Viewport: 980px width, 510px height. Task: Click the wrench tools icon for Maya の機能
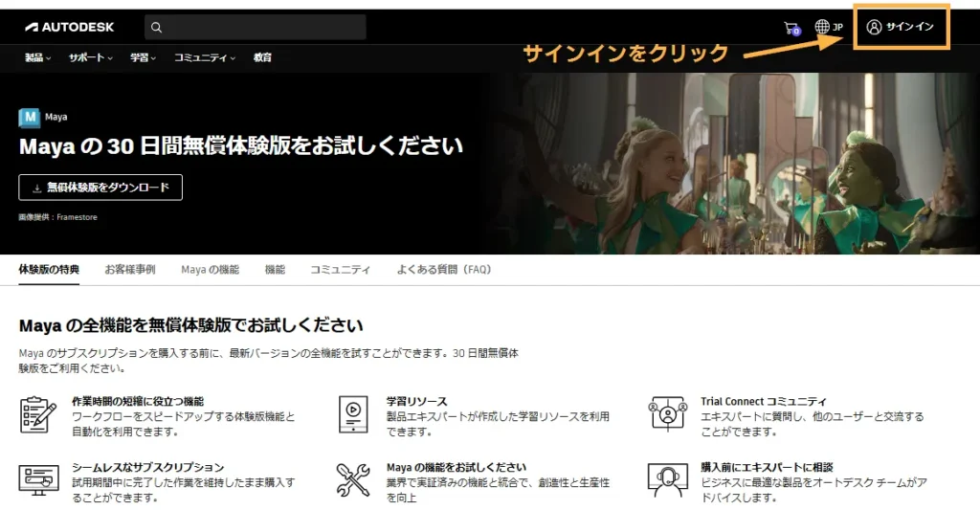tap(352, 480)
